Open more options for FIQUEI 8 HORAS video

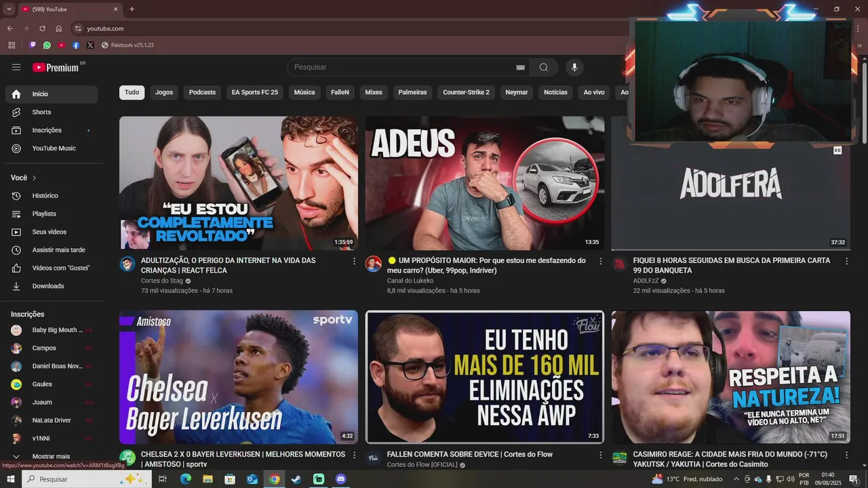pyautogui.click(x=846, y=261)
